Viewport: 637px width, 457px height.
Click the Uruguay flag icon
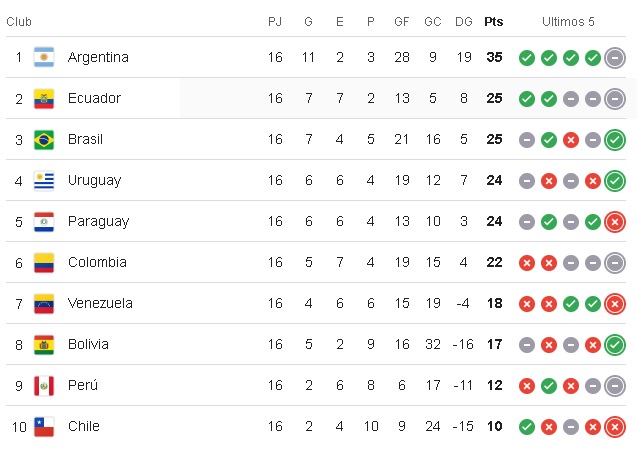pyautogui.click(x=43, y=181)
